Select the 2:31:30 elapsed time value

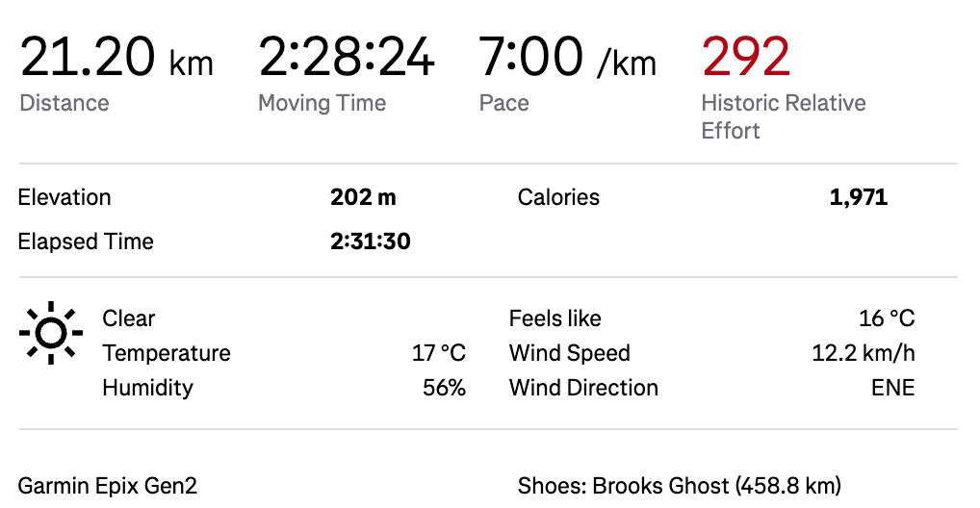click(x=371, y=241)
